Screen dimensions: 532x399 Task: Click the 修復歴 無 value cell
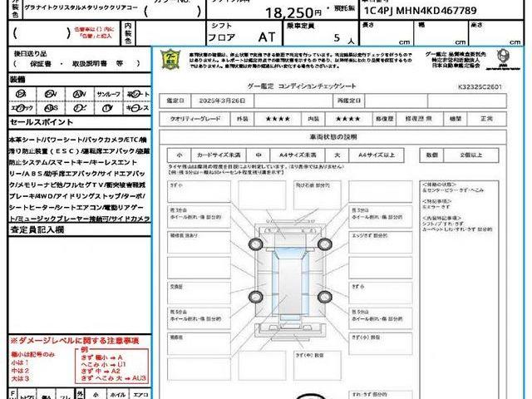(x=419, y=119)
